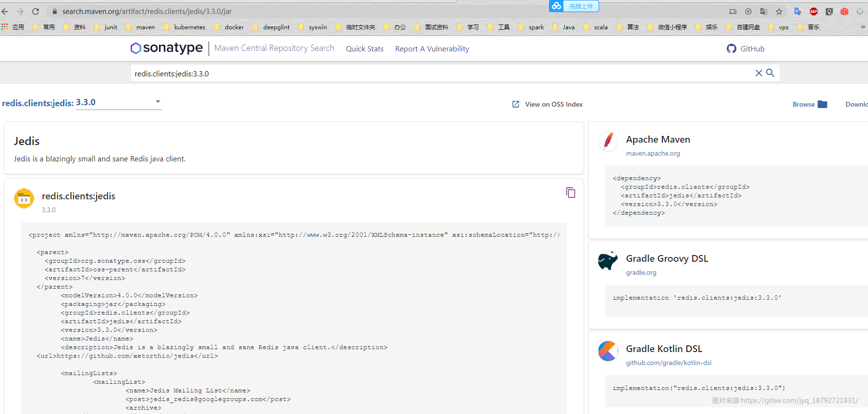The height and width of the screenshot is (414, 868).
Task: Open the kubernetes bookmarks folder
Action: (184, 27)
